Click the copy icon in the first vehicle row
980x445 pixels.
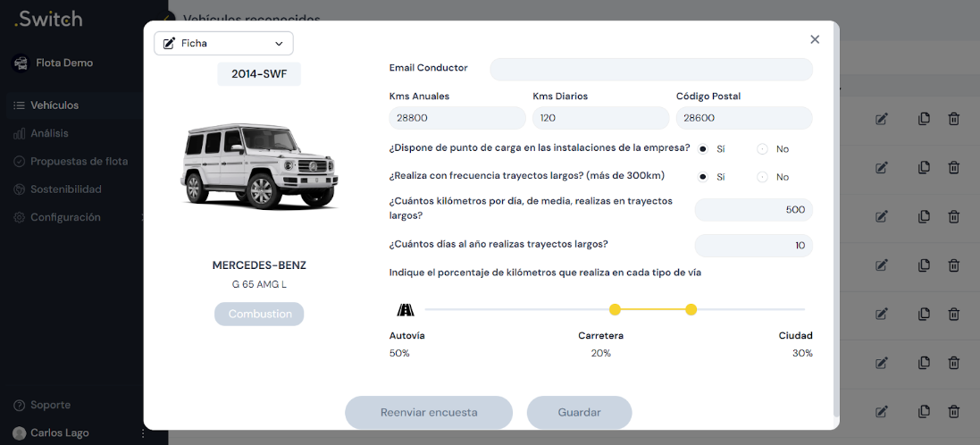(924, 119)
